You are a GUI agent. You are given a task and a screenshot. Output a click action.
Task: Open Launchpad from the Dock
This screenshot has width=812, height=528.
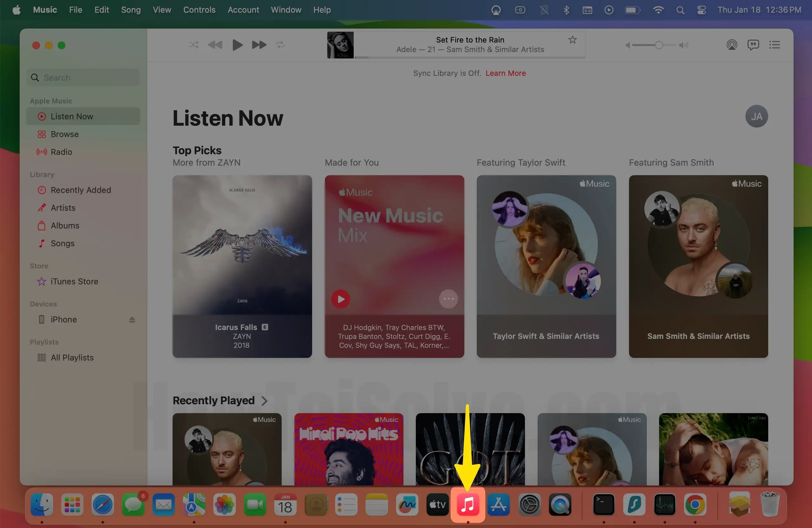(72, 504)
